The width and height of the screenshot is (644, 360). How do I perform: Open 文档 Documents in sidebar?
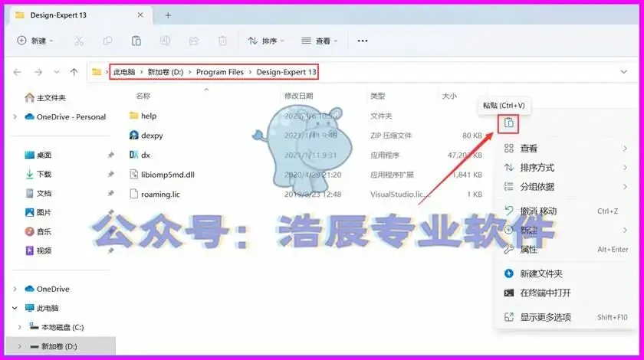(38, 193)
